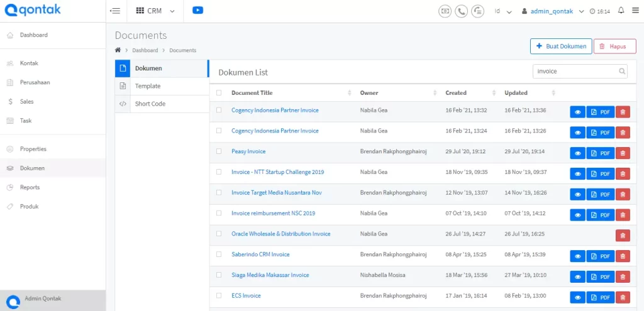
Task: View the ECS Invoice via its eye icon
Action: [577, 297]
